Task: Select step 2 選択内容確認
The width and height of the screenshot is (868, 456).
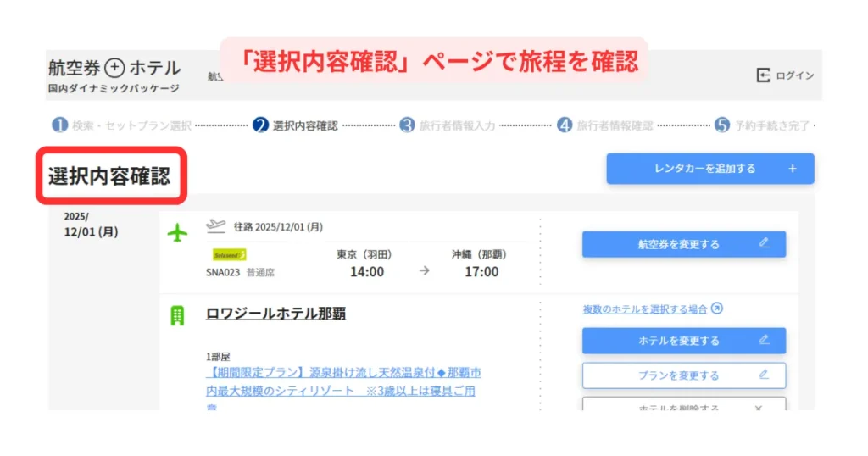Action: pos(295,125)
